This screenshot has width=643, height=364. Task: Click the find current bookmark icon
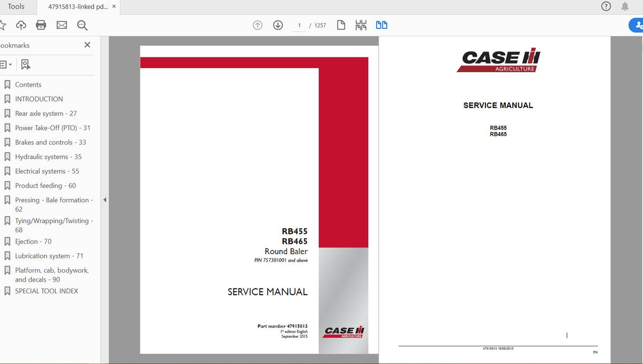(x=26, y=64)
